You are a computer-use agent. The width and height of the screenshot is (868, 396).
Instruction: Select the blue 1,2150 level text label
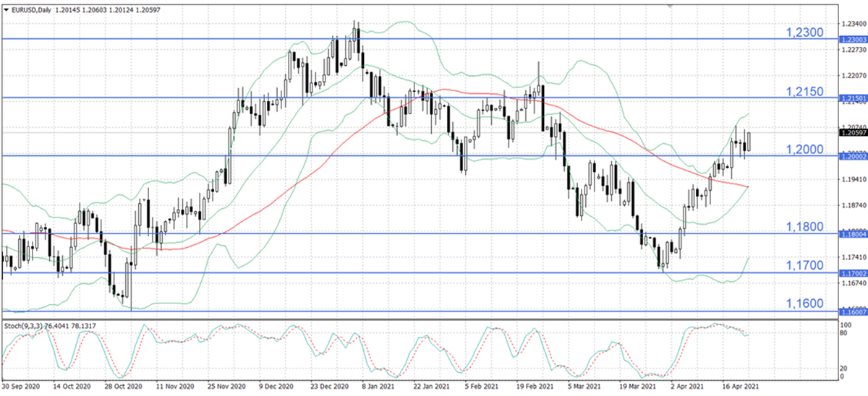tap(804, 91)
